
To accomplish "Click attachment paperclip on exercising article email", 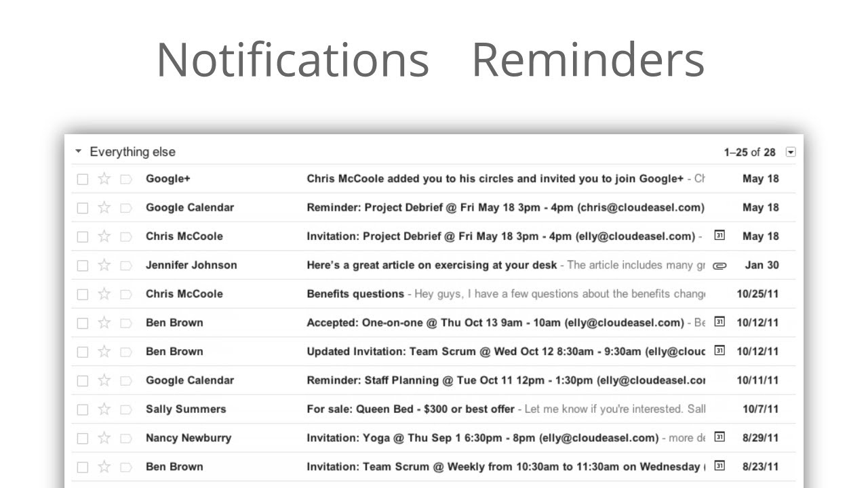I will click(x=719, y=266).
